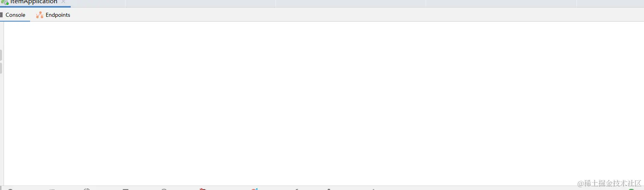Click the orange Endpoints icon
This screenshot has width=644, height=190.
tap(39, 15)
